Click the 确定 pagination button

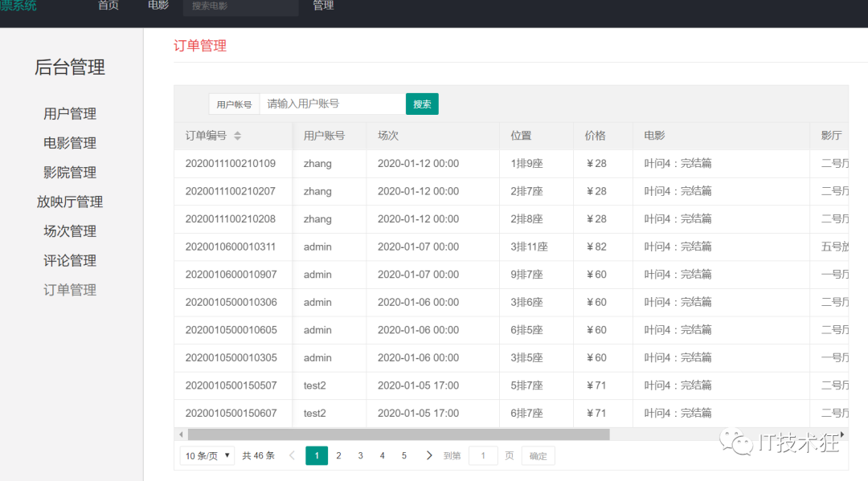[x=538, y=455]
